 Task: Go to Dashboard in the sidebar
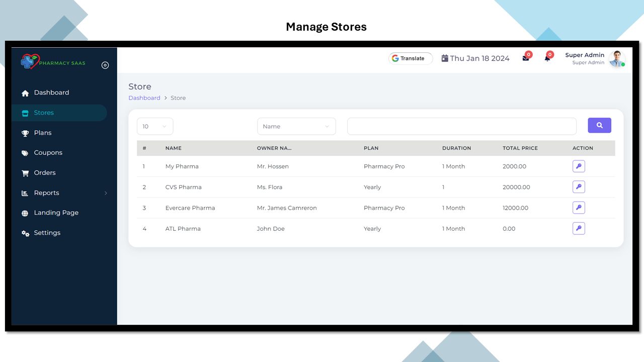(51, 93)
